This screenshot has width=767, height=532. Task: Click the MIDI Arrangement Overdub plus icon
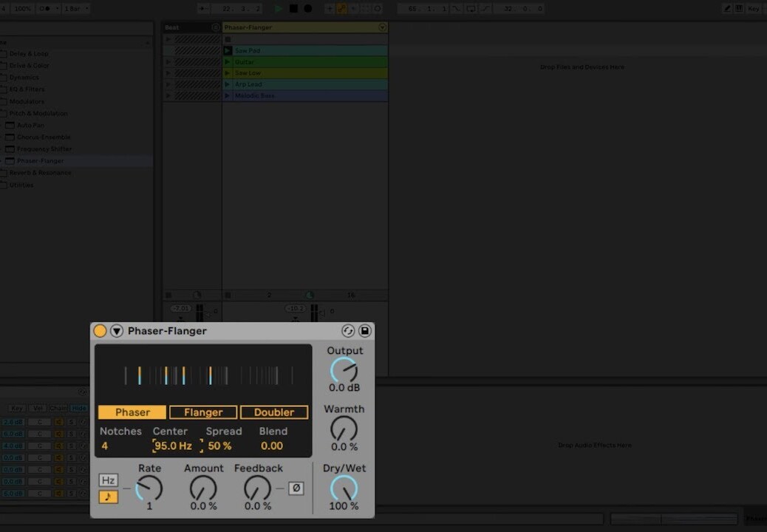pyautogui.click(x=330, y=8)
